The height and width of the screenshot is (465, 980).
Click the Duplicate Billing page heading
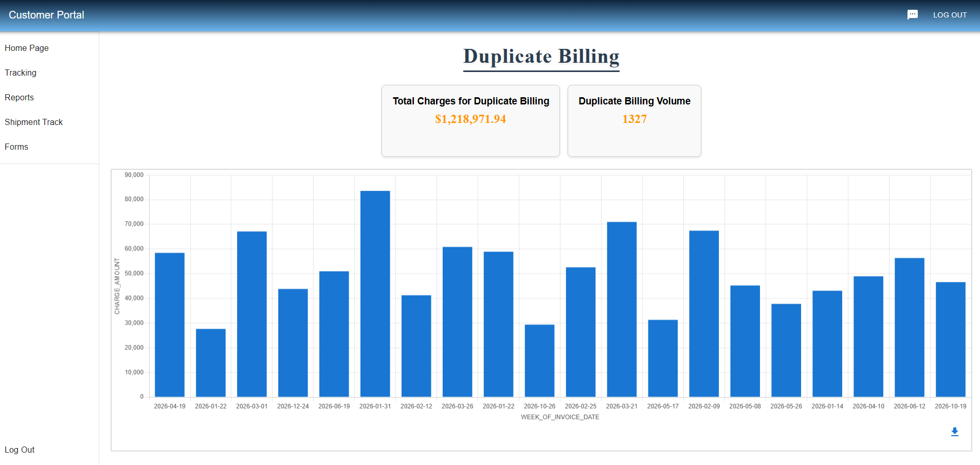[x=541, y=57]
